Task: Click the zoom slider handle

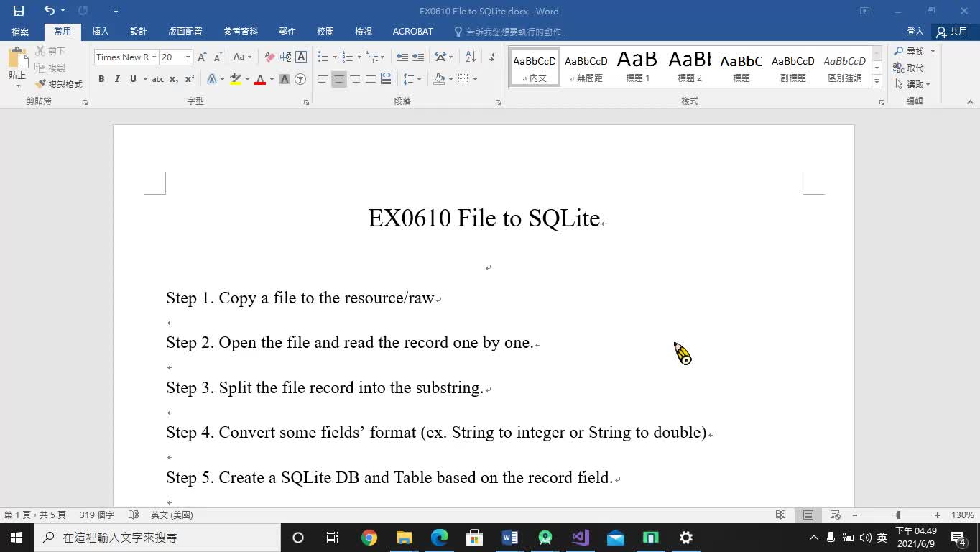Action: (x=898, y=515)
